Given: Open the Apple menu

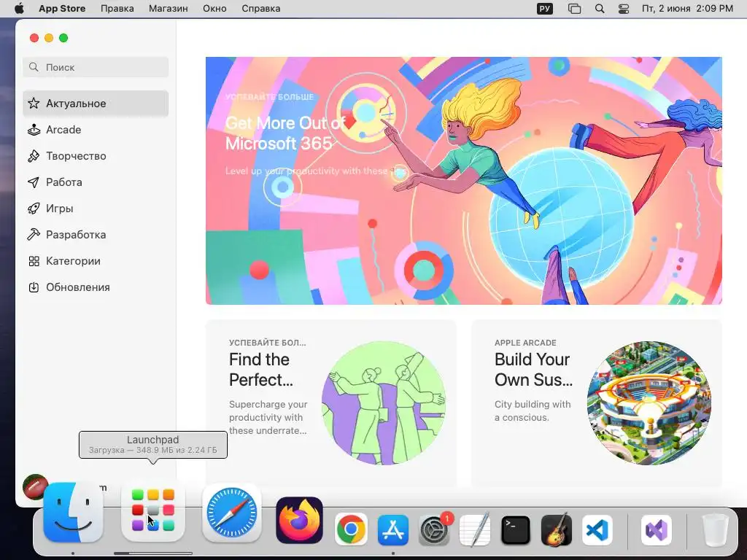Looking at the screenshot, I should [18, 9].
